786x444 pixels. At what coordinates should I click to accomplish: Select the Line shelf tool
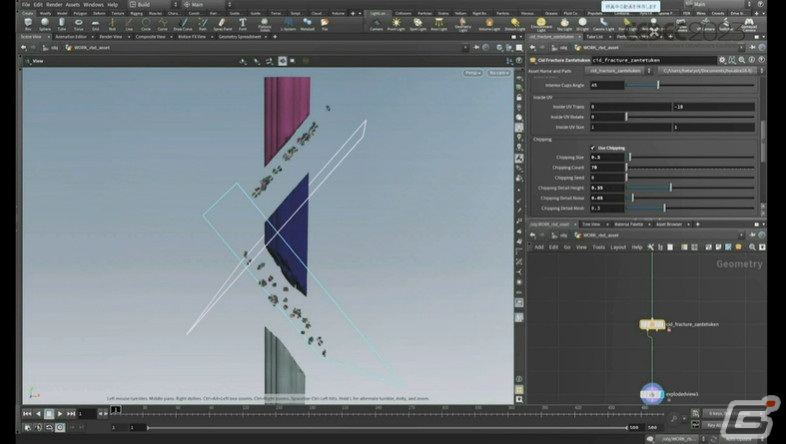[129, 24]
